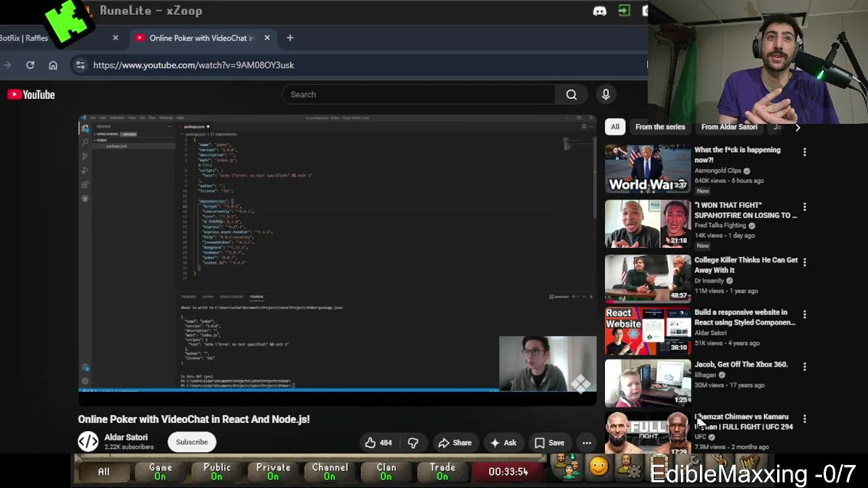The height and width of the screenshot is (488, 868).
Task: Click the YouTube logo
Action: click(31, 95)
